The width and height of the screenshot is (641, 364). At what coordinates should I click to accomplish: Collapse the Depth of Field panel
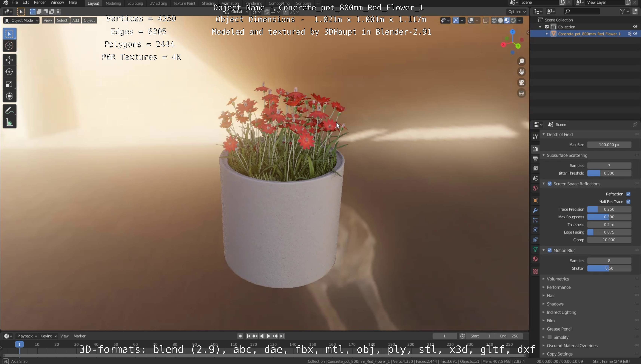[x=559, y=134]
